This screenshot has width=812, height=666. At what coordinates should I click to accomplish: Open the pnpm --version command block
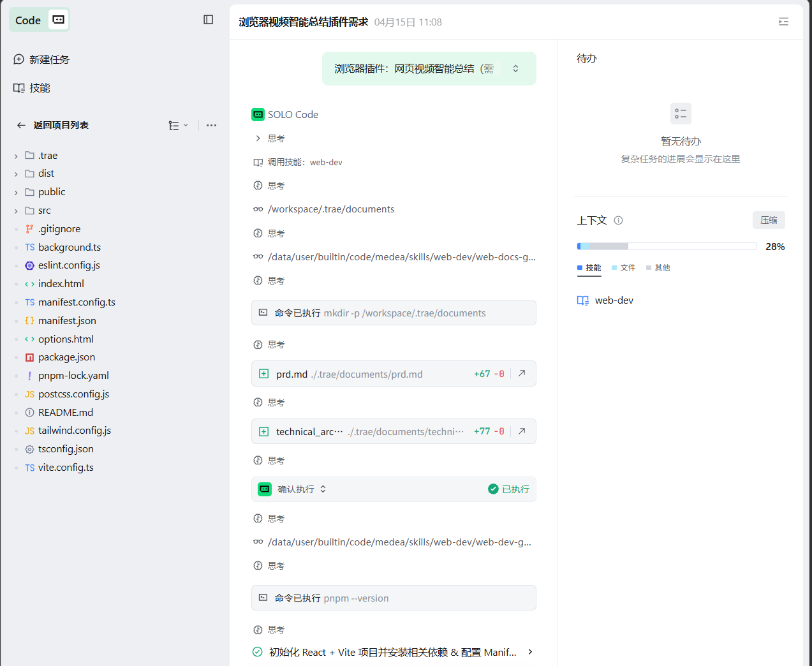click(394, 598)
